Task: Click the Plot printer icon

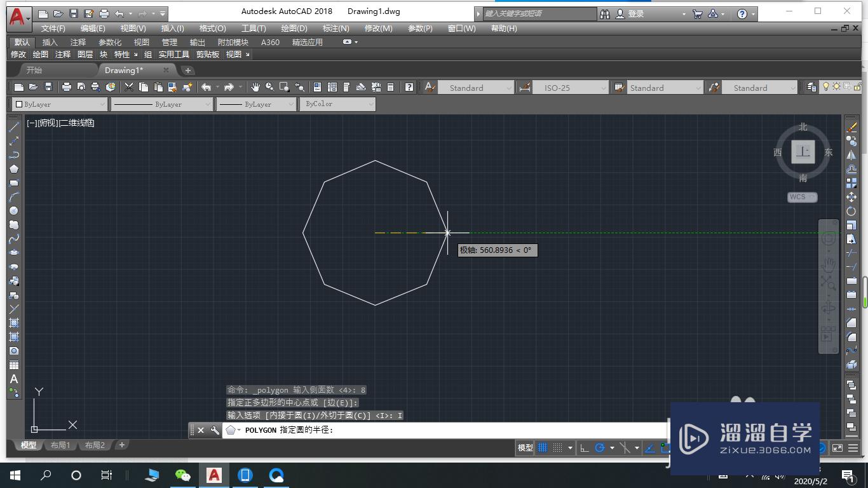Action: click(66, 87)
